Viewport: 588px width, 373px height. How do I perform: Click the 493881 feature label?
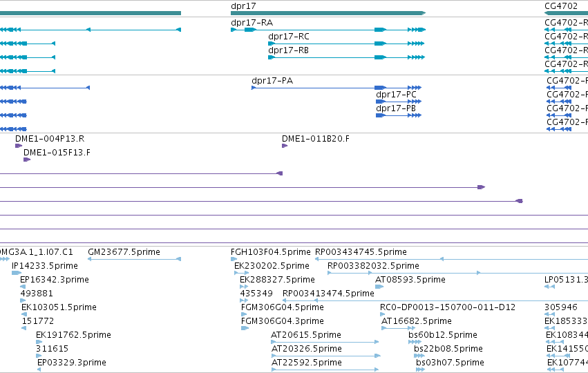coord(37,294)
